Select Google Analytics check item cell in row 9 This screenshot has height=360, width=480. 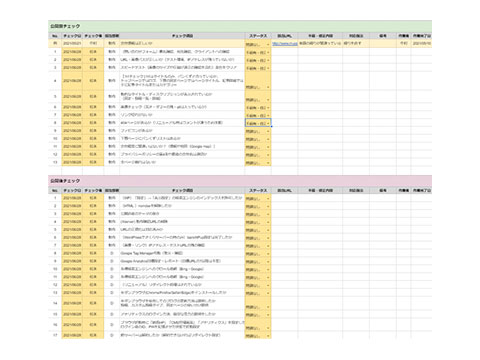(x=182, y=261)
